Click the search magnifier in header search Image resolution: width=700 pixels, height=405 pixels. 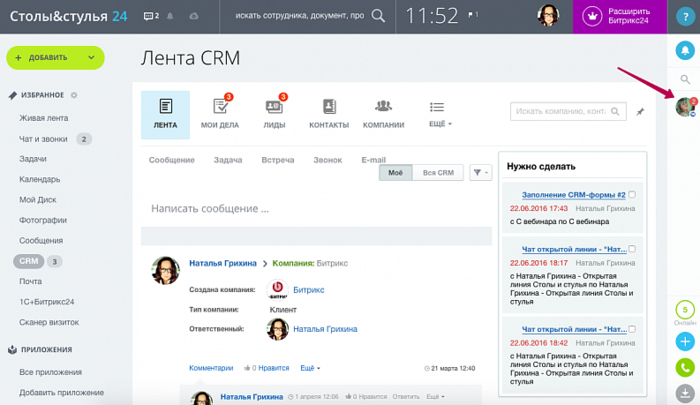(x=378, y=16)
